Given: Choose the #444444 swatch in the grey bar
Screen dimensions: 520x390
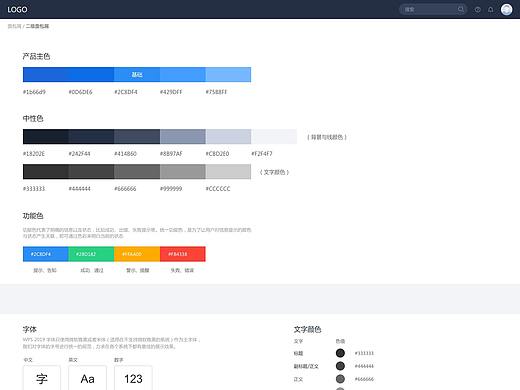Looking at the screenshot, I should point(91,172).
